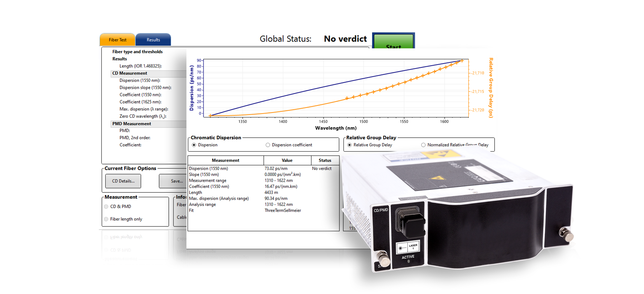Select the Fiber Test tab
Image resolution: width=644 pixels, height=294 pixels.
point(117,39)
